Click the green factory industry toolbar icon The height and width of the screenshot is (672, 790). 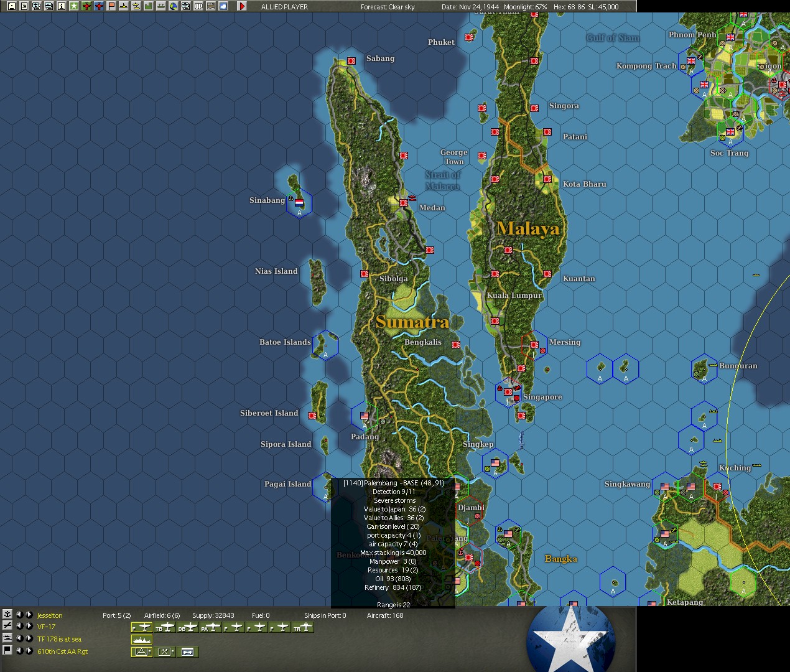coord(148,6)
